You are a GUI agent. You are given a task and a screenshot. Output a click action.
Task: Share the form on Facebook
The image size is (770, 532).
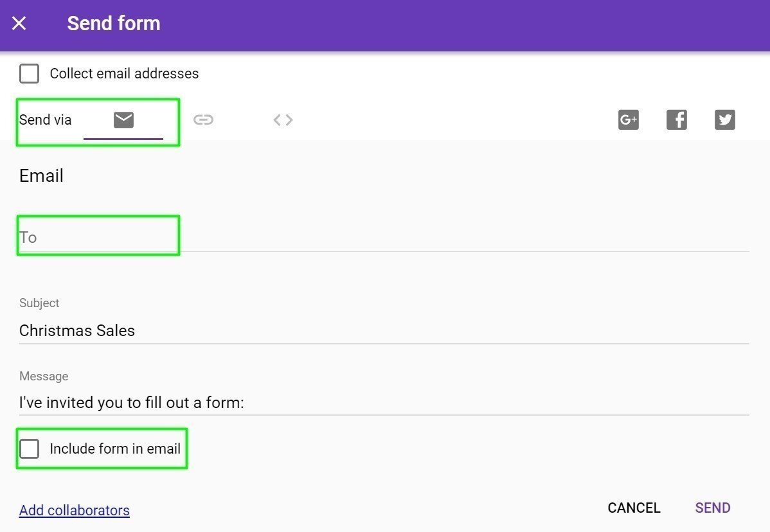(676, 120)
